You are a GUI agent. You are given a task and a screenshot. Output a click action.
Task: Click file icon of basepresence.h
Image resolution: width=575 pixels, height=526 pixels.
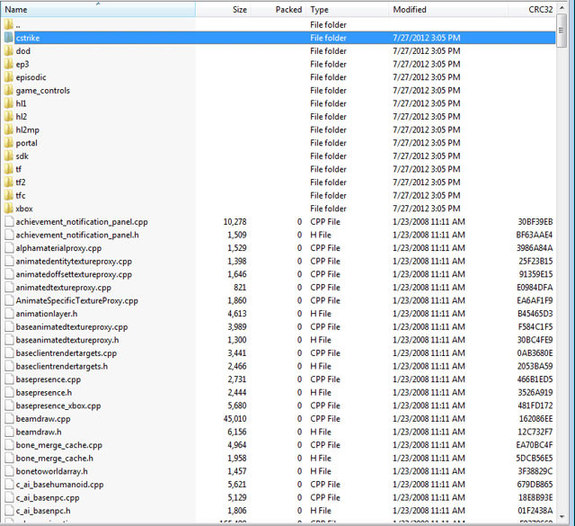[9, 392]
